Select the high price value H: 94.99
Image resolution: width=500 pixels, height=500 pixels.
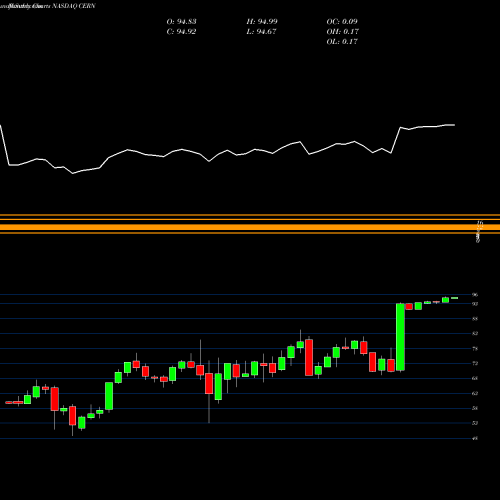click(262, 22)
